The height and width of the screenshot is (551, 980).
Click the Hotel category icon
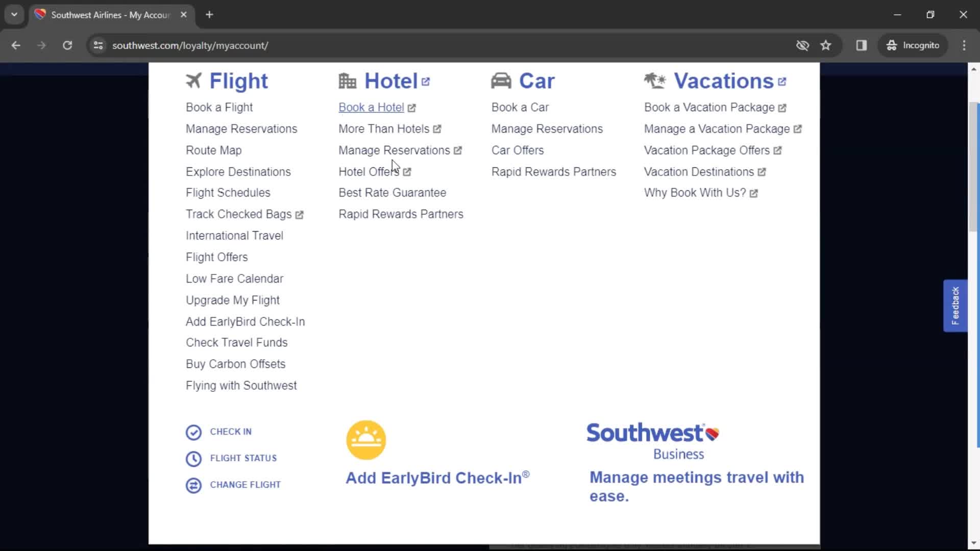click(x=347, y=81)
